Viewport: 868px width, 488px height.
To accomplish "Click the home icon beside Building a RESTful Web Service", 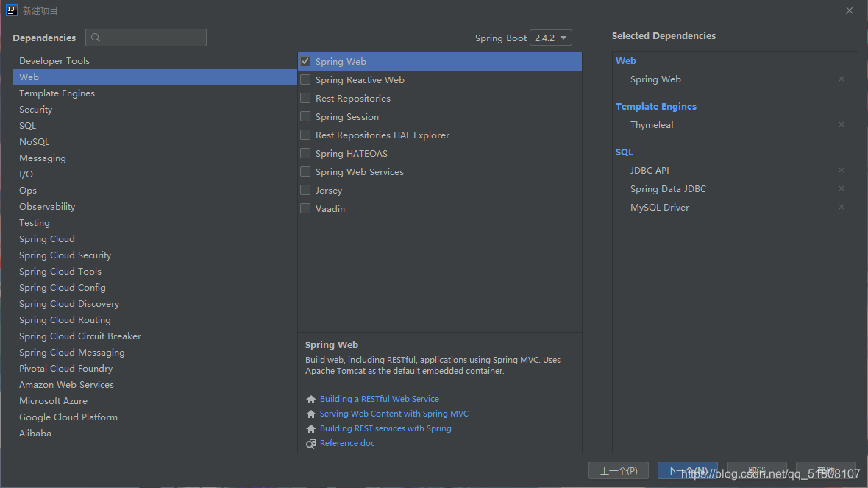I will (310, 398).
